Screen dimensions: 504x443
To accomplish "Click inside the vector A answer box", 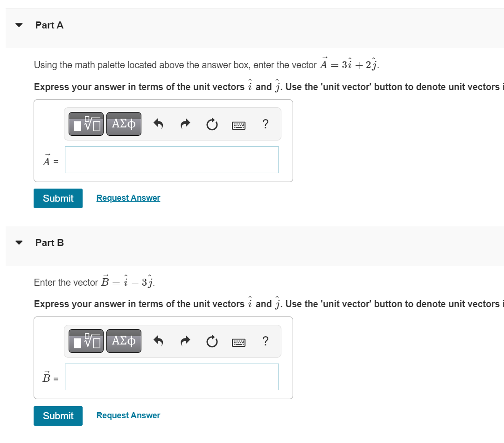I will [172, 160].
